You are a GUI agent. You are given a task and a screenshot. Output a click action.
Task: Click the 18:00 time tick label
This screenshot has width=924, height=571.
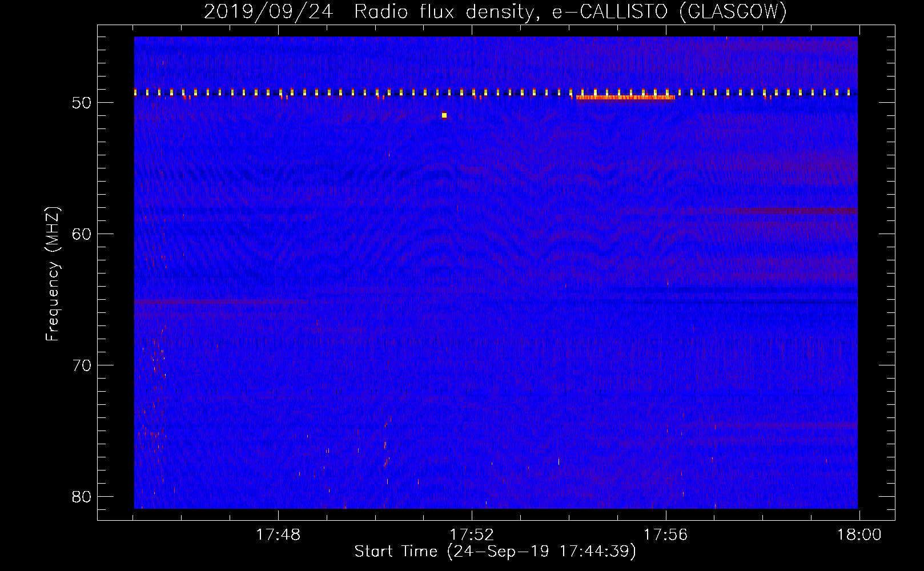point(859,535)
